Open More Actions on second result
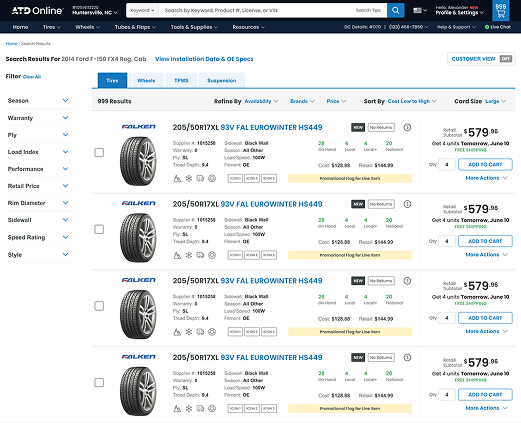521x423 pixels. 486,255
